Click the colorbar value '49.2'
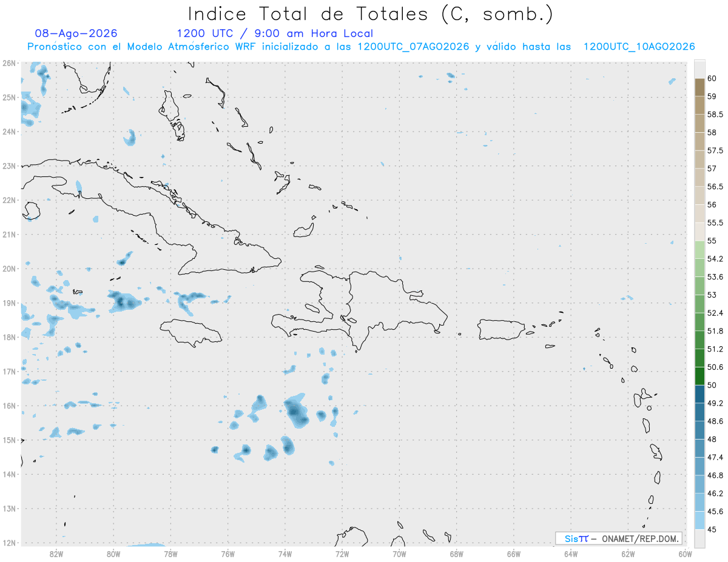 [x=715, y=403]
